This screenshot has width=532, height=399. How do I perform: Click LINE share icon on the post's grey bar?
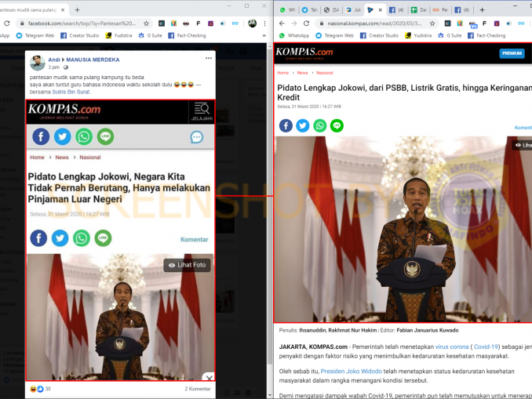(x=105, y=136)
